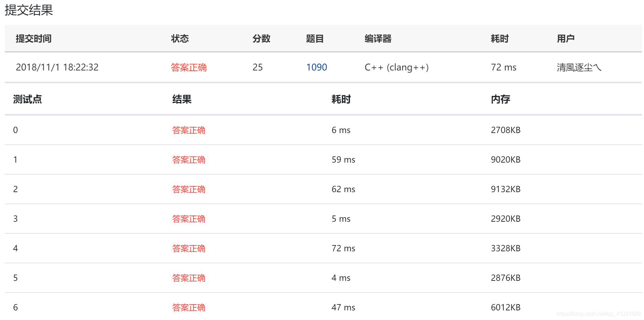Screen dimensions: 644x320
Task: Click the 状态 column header
Action: click(x=180, y=38)
